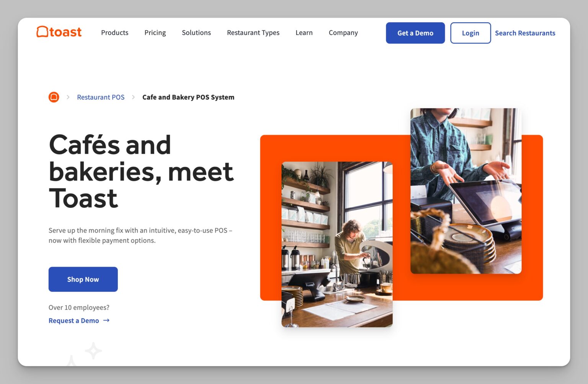Select the Cafe and Bakery POS System breadcrumb

coord(188,97)
